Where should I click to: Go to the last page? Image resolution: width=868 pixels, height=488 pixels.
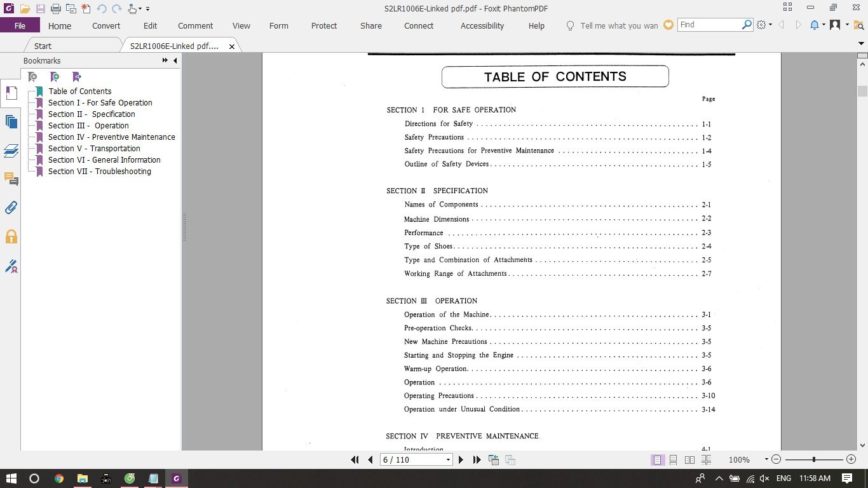pyautogui.click(x=477, y=459)
